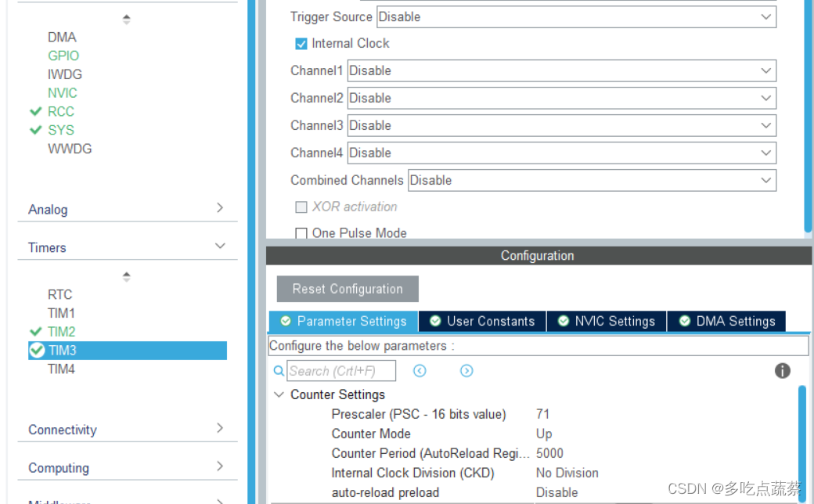
Task: Click the green checkmark beside TIM2
Action: click(36, 331)
